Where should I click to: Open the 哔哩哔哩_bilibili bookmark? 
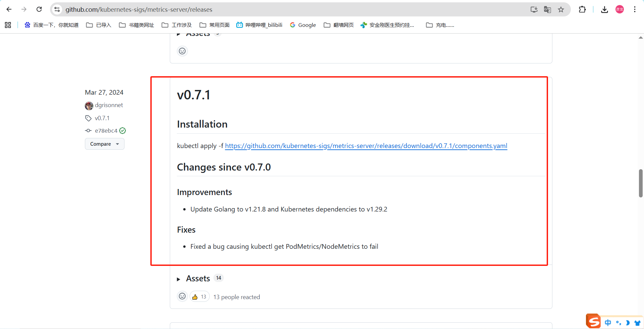(x=259, y=25)
